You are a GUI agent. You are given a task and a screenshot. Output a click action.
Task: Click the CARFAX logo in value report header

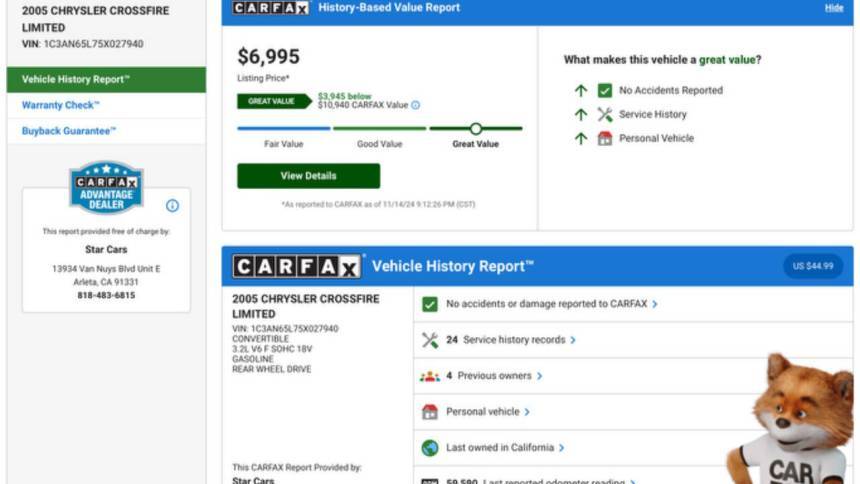pos(270,8)
